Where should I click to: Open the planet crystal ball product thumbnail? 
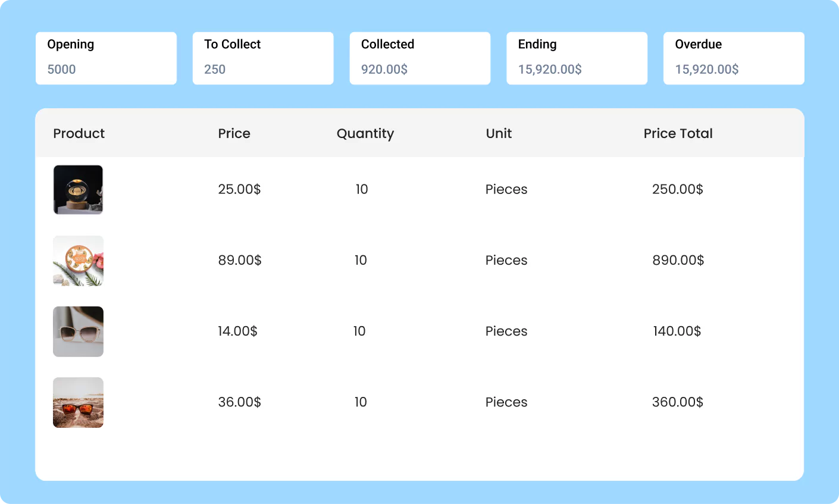(x=78, y=190)
